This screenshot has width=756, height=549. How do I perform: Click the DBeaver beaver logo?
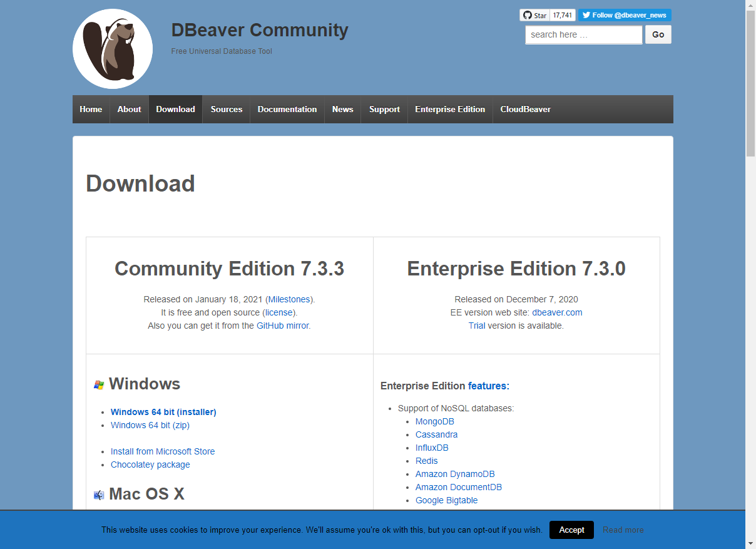click(x=113, y=49)
